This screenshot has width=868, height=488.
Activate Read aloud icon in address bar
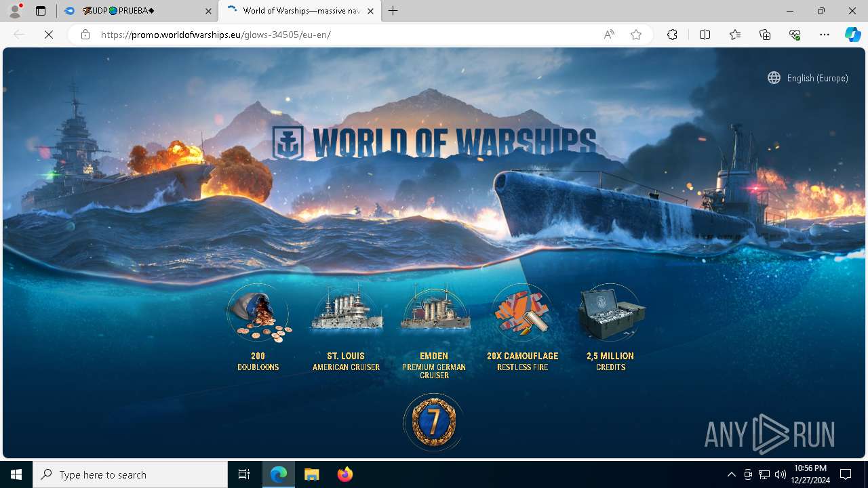point(609,35)
